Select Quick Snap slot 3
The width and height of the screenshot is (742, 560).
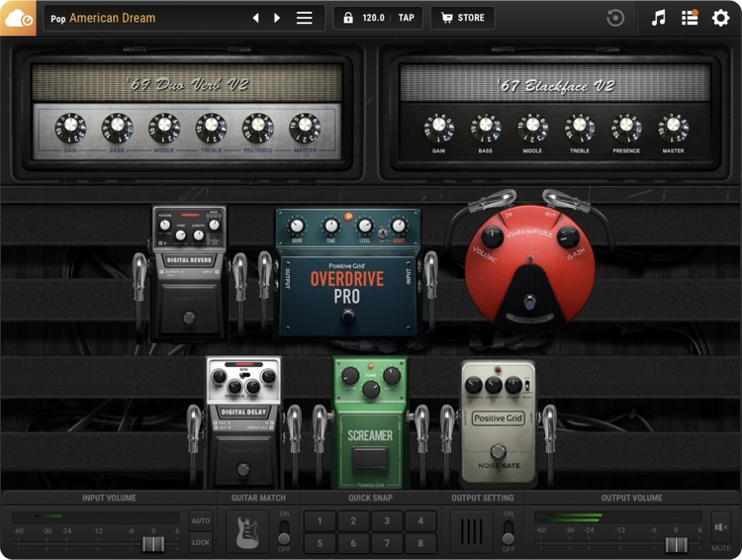[x=387, y=521]
